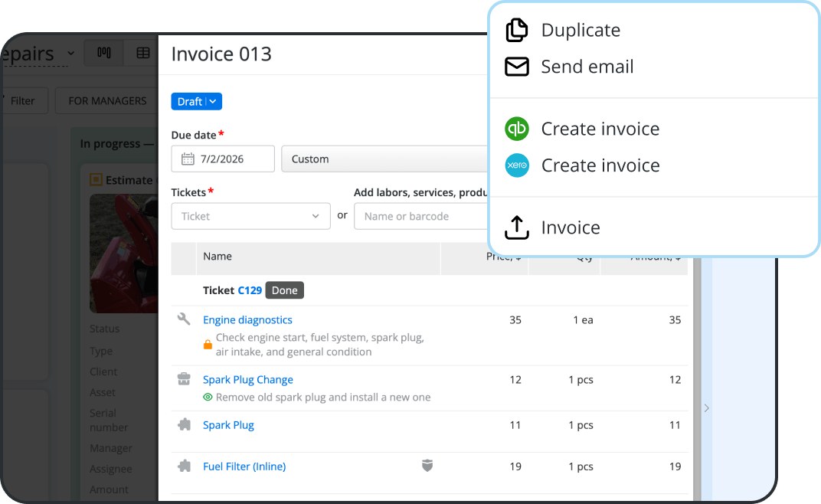This screenshot has height=504, width=821.
Task: Switch to kanban board view icon
Action: click(104, 53)
